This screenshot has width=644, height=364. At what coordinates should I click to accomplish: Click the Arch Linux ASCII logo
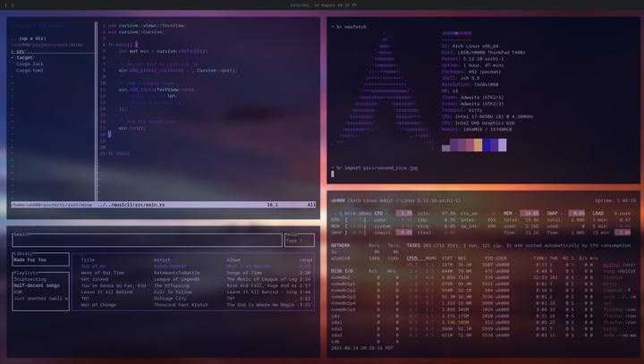(385, 92)
